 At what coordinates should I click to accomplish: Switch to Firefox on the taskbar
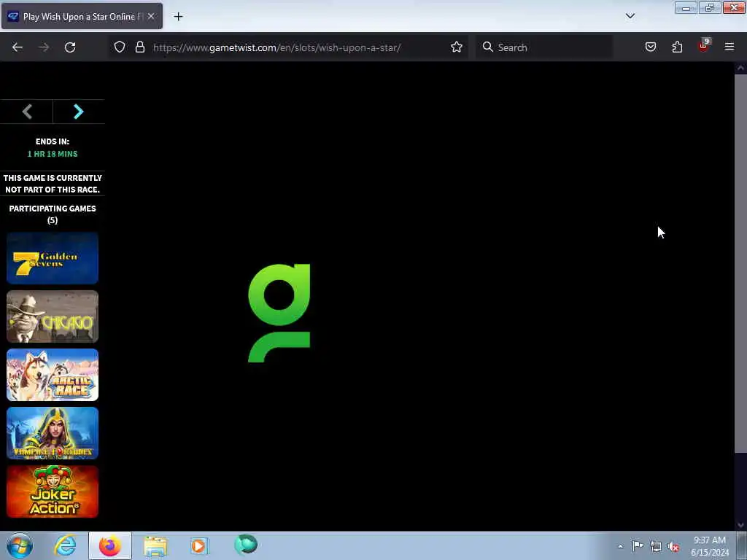pyautogui.click(x=110, y=545)
